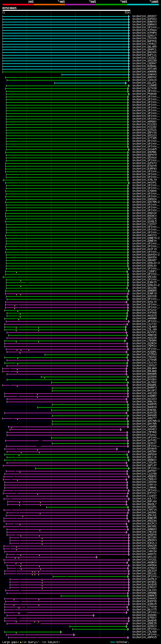Select label UniRef100_Q014K5
Screen dimensions: 161x644
click(x=144, y=149)
